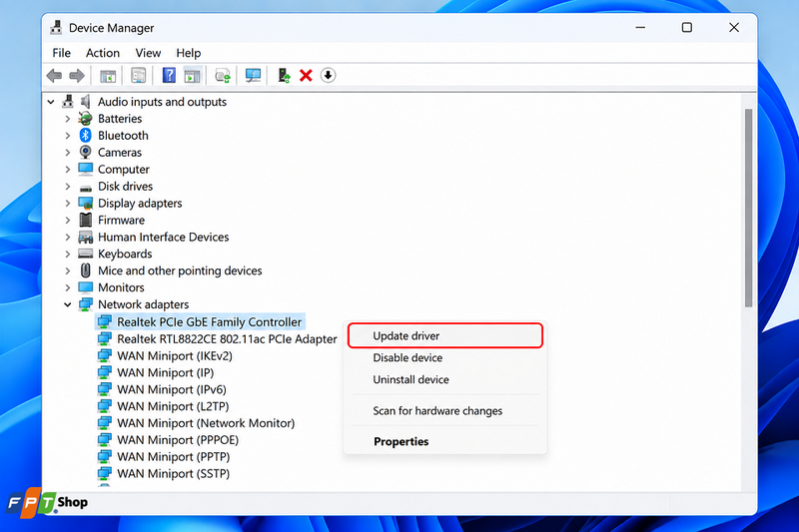Open the Help question mark toolbar icon
This screenshot has width=799, height=532.
(x=169, y=75)
